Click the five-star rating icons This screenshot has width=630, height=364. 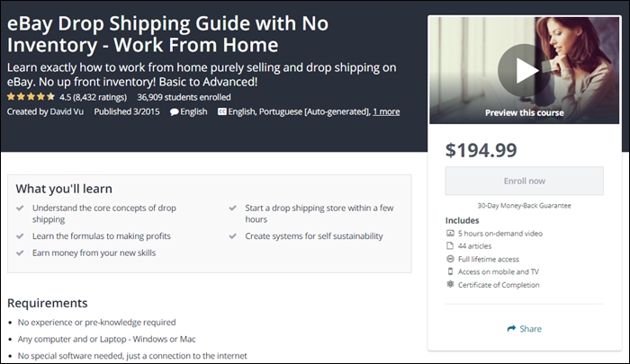(x=29, y=96)
